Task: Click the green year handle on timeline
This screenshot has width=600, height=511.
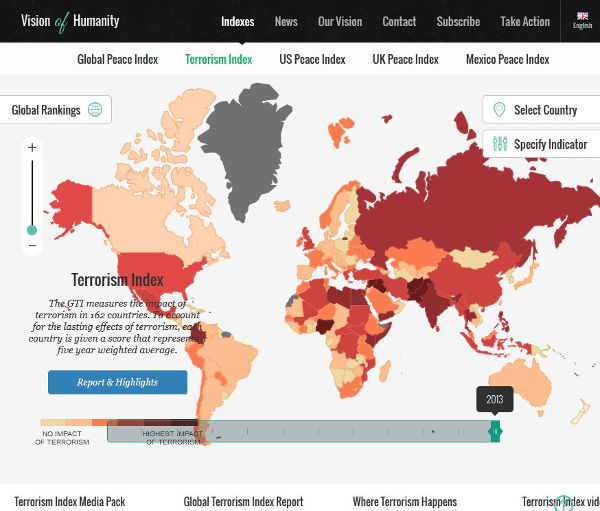Action: pyautogui.click(x=495, y=431)
